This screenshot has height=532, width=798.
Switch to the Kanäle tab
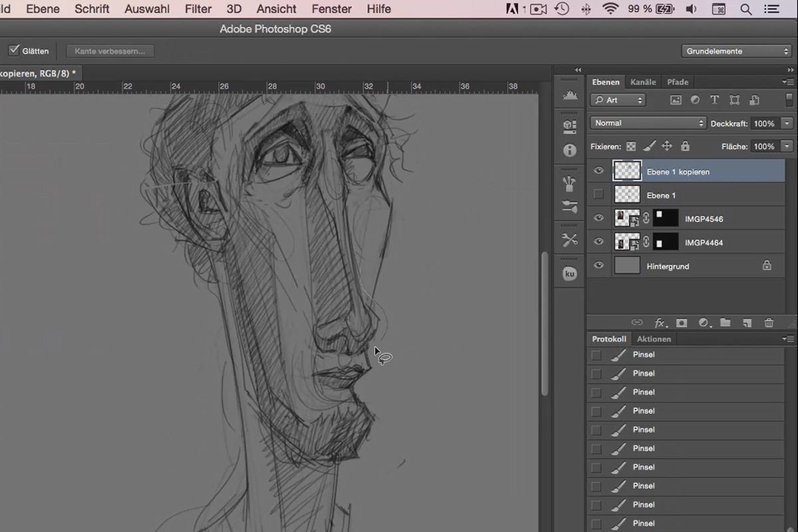coord(643,82)
